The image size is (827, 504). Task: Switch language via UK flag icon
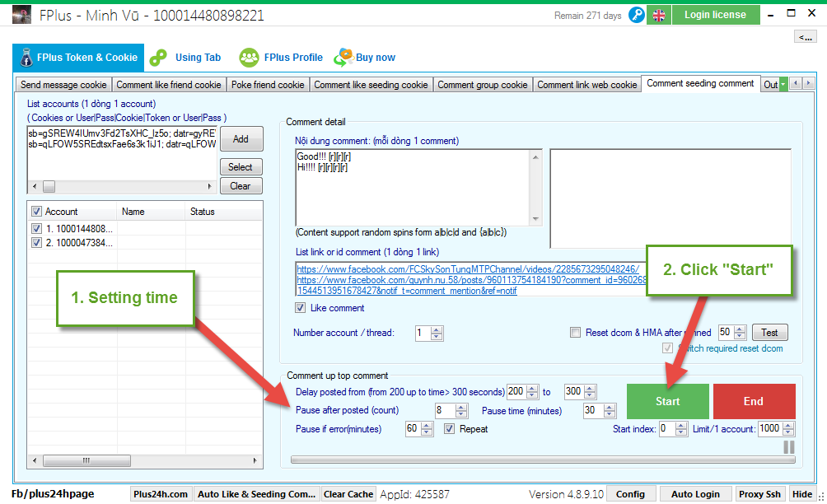tap(659, 16)
